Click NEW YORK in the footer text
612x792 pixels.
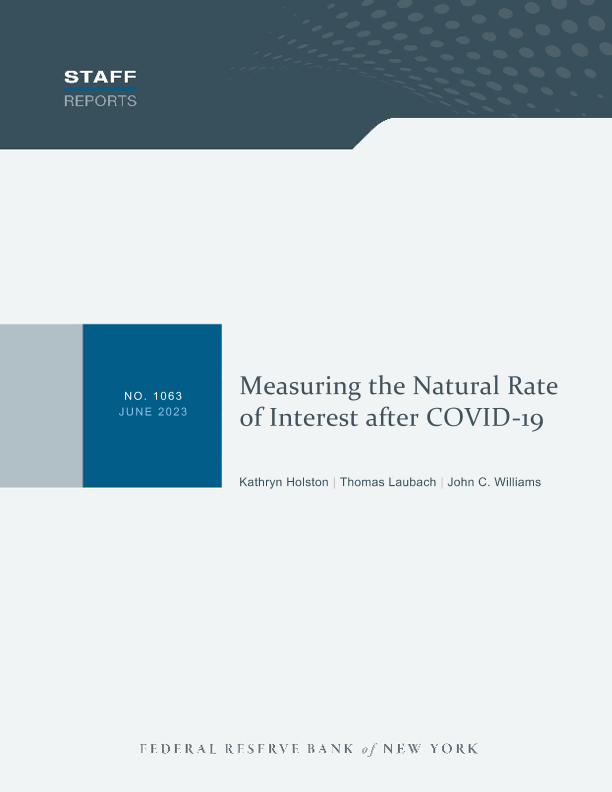[432, 749]
